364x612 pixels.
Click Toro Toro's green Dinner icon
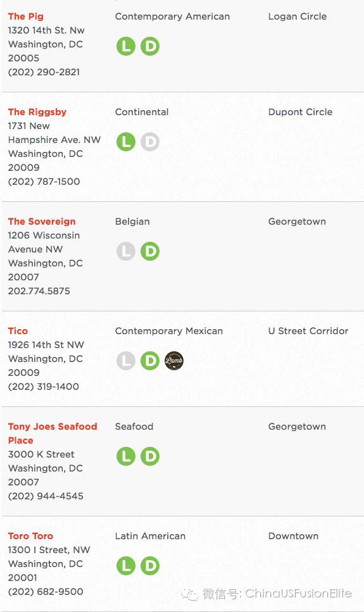150,566
